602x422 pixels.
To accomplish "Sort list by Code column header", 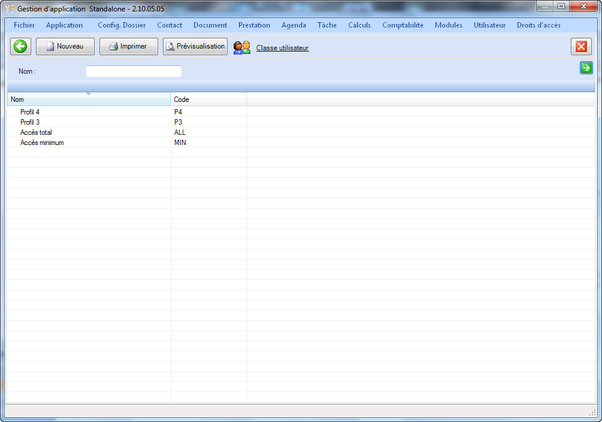I will [x=208, y=100].
